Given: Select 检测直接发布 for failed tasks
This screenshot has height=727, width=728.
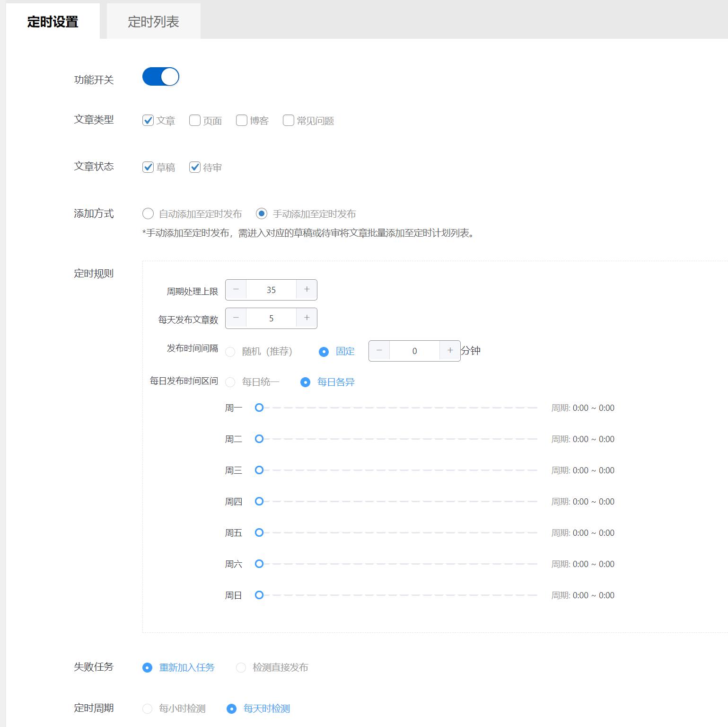Looking at the screenshot, I should coord(241,667).
